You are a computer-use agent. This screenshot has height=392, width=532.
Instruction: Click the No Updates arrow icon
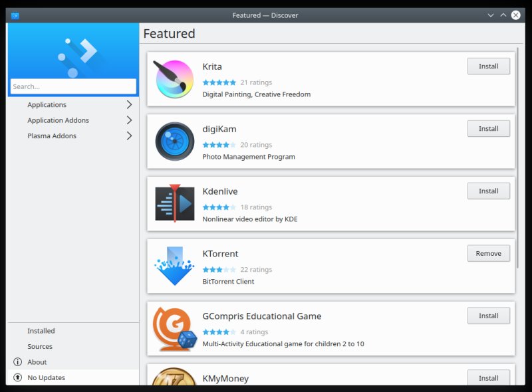[18, 377]
